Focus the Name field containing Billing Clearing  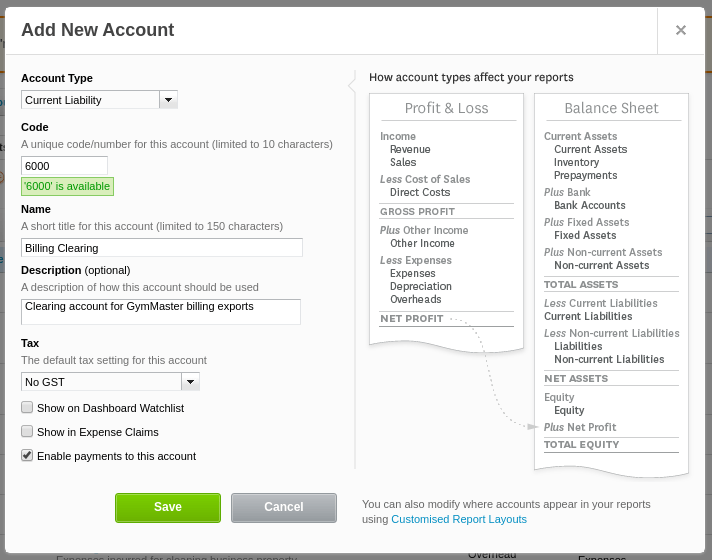coord(161,248)
